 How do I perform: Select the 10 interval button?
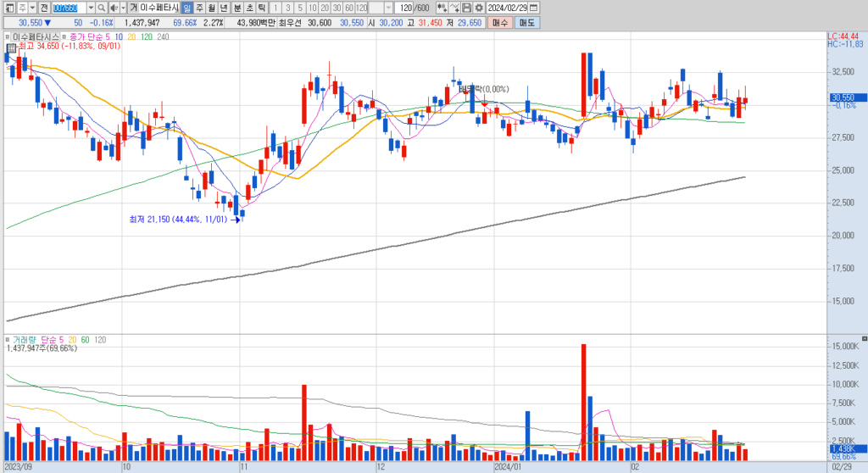[x=312, y=8]
